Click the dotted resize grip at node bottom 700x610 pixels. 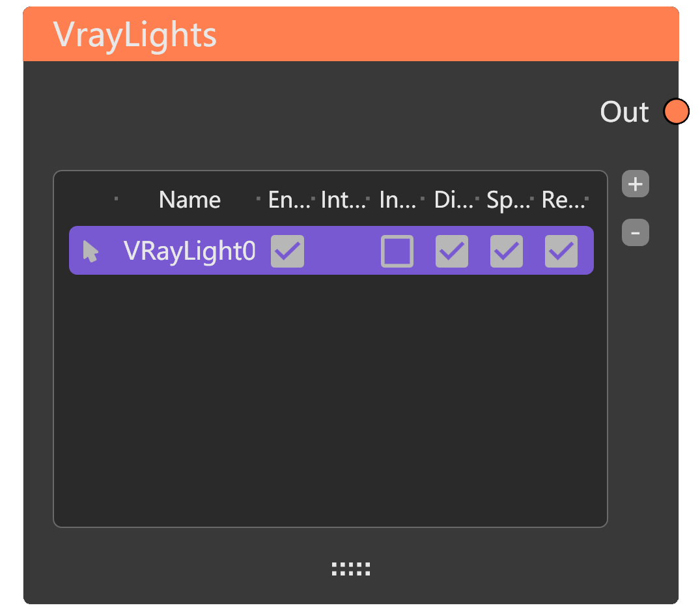point(350,569)
